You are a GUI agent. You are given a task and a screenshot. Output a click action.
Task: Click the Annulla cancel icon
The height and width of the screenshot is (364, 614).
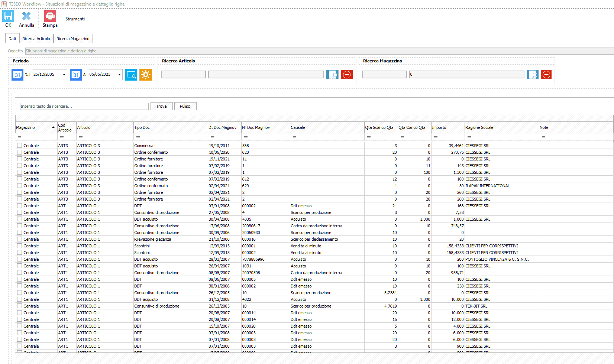[26, 16]
